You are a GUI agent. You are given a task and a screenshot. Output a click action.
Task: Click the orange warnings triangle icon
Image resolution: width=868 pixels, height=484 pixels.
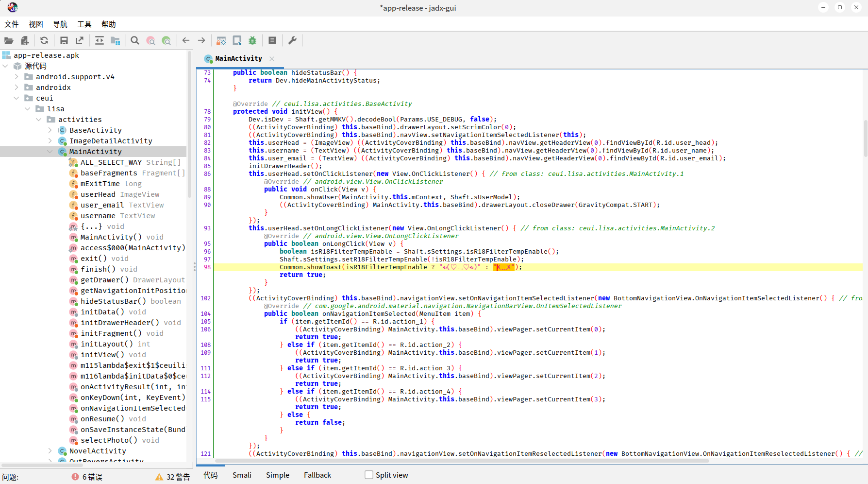[x=159, y=477]
